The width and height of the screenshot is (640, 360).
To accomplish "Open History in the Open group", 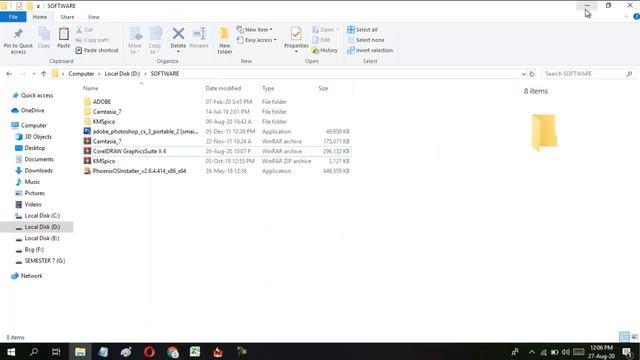I will coord(324,50).
